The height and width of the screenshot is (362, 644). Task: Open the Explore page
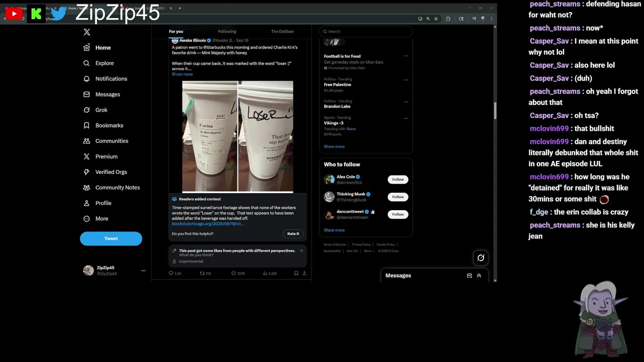point(99,63)
